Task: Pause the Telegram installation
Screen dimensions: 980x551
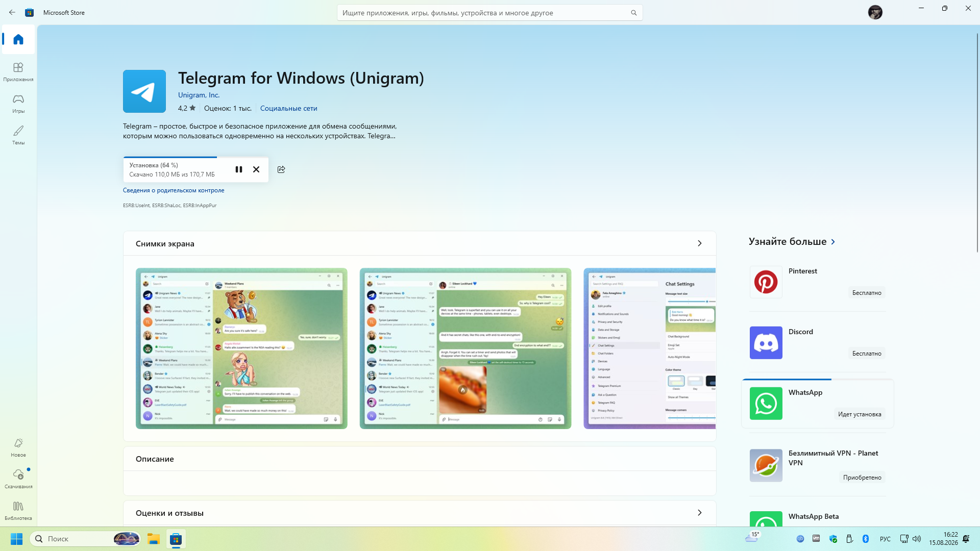Action: tap(238, 169)
